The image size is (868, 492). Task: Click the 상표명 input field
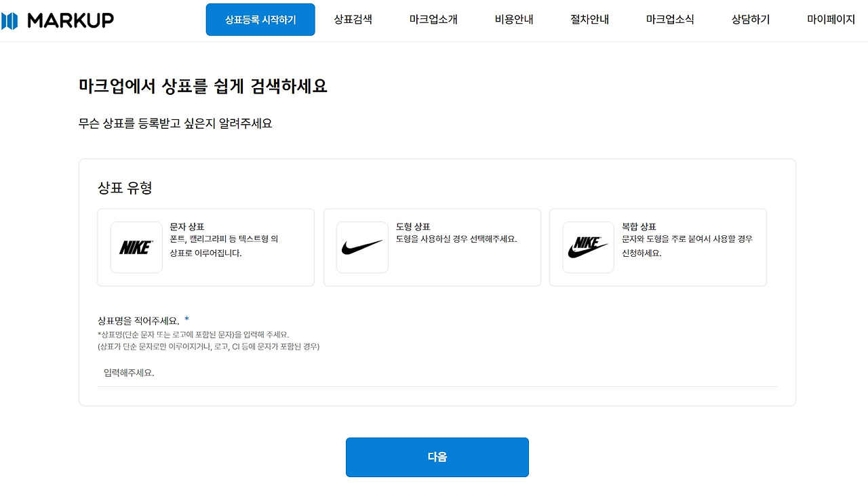point(437,373)
